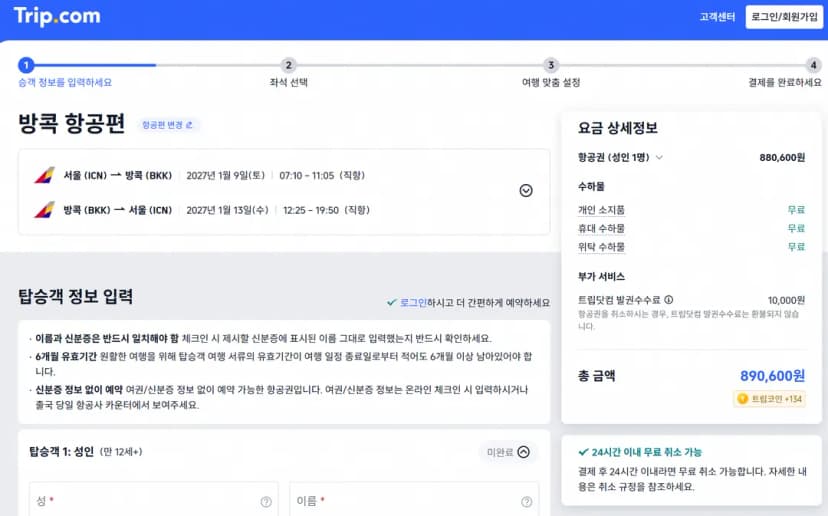Click 로그인 link above passenger form
828x516 pixels.
click(413, 303)
